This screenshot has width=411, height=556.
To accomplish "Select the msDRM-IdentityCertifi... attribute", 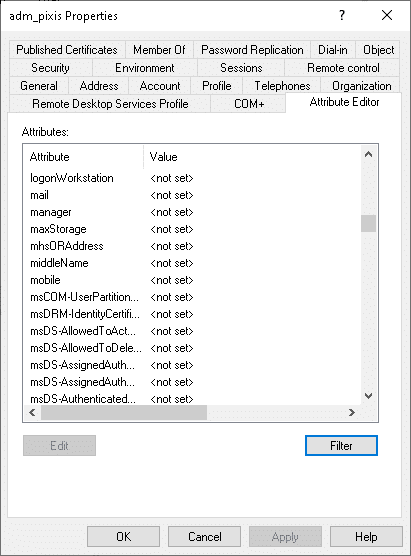I will [x=85, y=314].
